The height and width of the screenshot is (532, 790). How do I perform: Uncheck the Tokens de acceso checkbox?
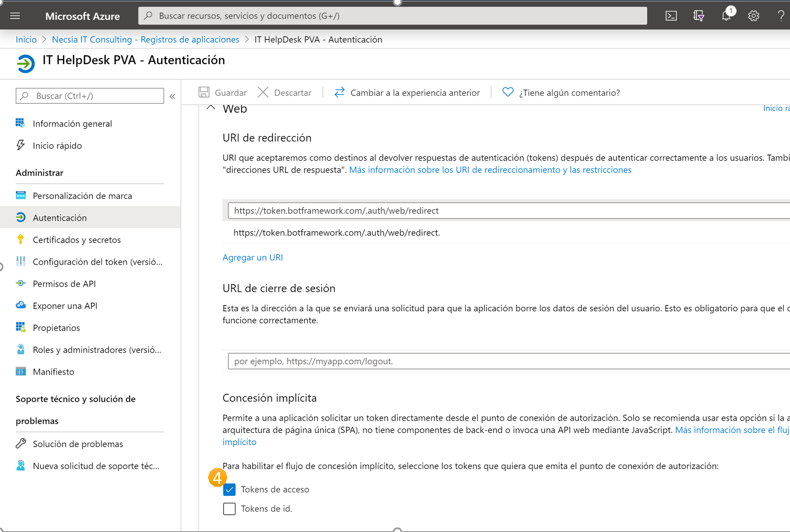tap(229, 490)
